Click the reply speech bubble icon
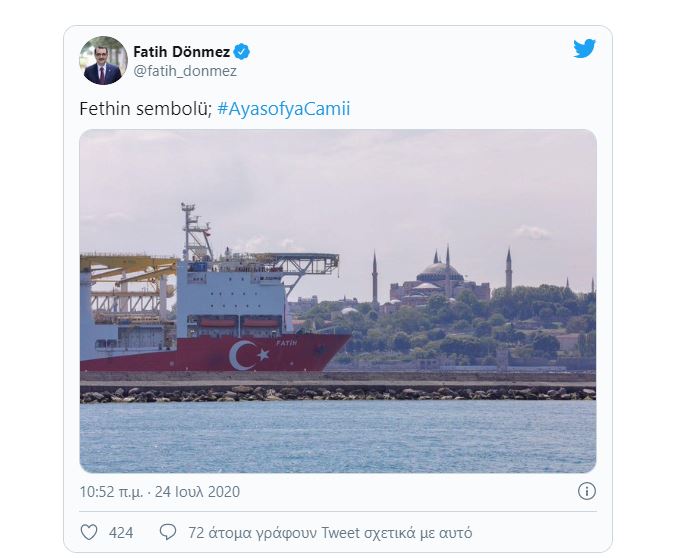This screenshot has width=685, height=558. pos(168,532)
